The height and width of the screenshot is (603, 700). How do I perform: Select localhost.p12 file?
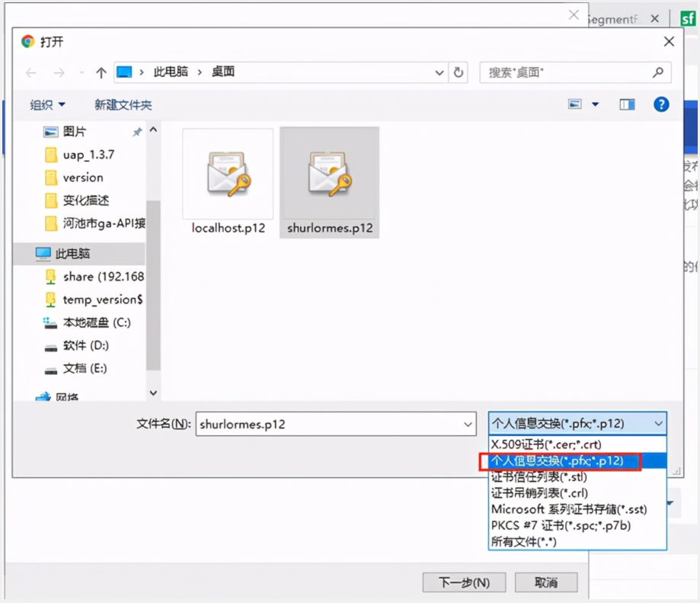click(228, 181)
